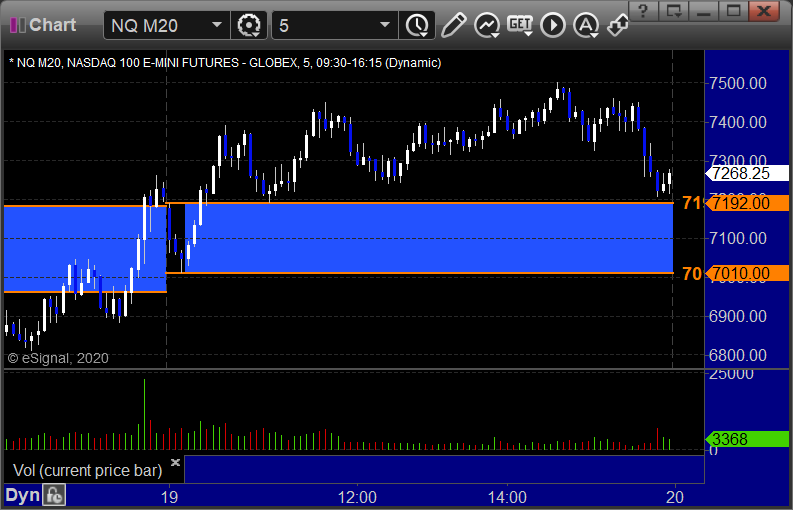Click the Chart window icon in the title bar
The height and width of the screenshot is (510, 793).
click(18, 25)
